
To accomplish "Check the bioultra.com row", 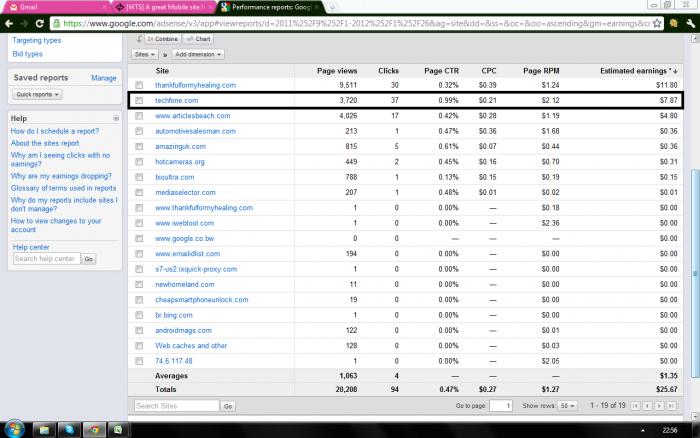I will point(139,177).
